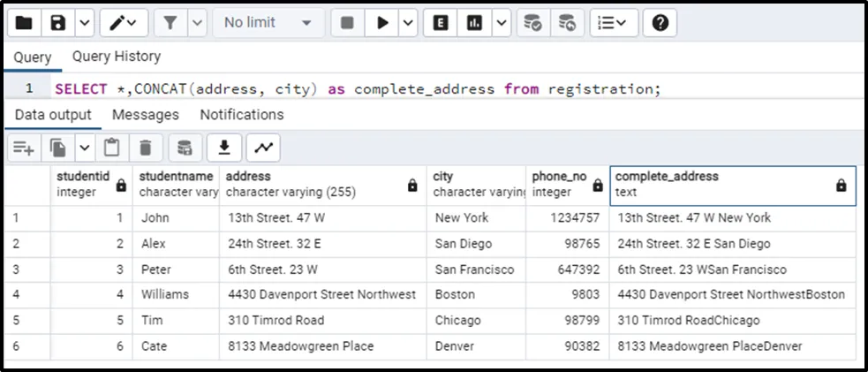Viewport: 868px width, 372px height.
Task: Open the Help question mark icon
Action: pos(660,23)
